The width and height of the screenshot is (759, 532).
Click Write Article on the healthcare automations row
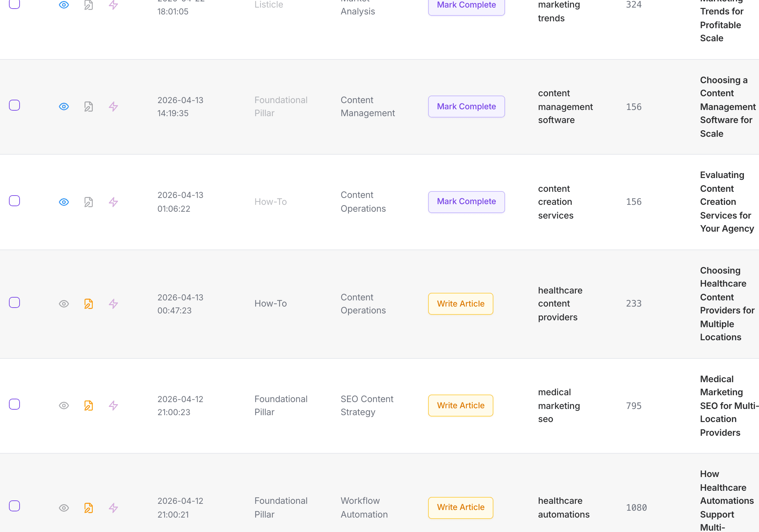click(460, 508)
